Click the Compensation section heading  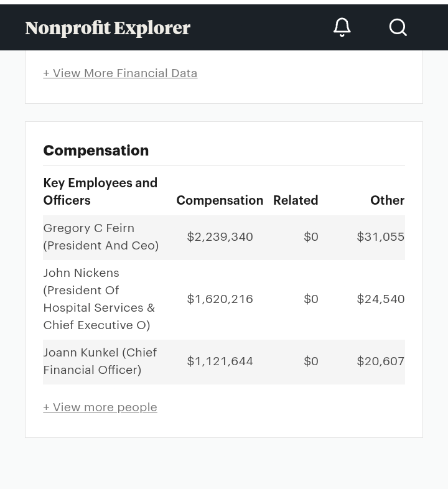tap(96, 151)
